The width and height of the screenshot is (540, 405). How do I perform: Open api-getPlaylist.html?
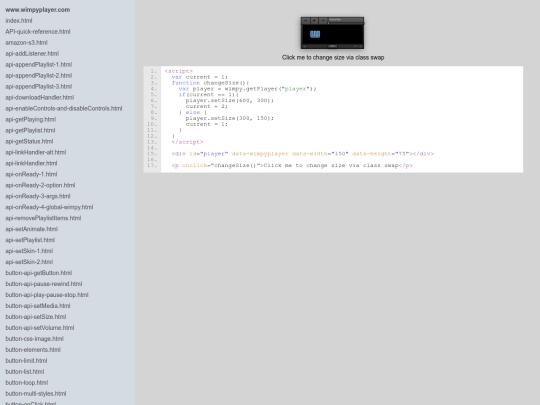[30, 131]
